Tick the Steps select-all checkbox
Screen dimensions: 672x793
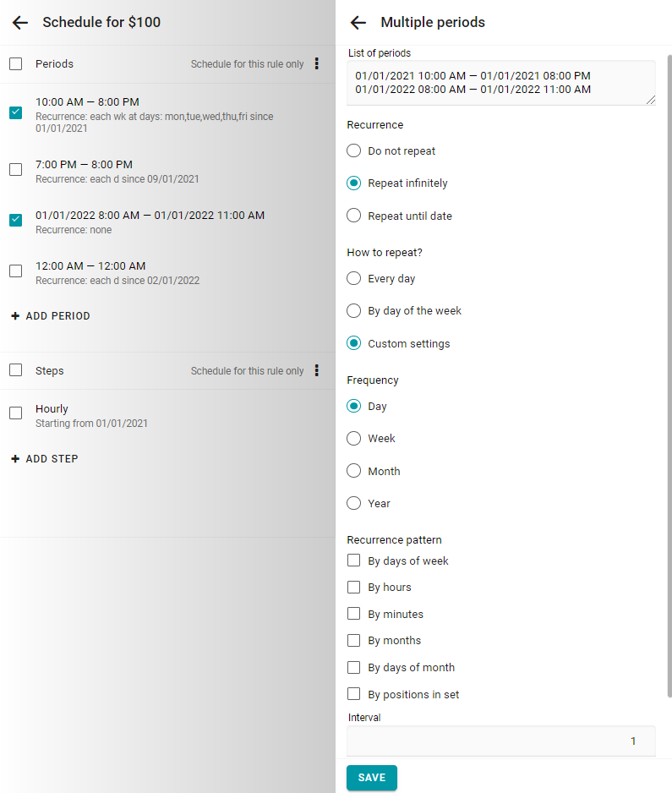coord(16,370)
